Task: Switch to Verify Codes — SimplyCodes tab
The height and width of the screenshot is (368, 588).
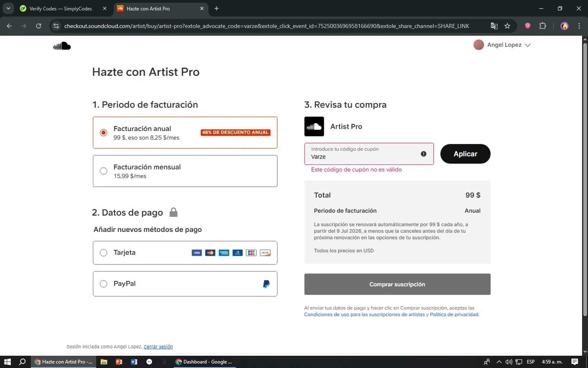Action: coord(60,9)
